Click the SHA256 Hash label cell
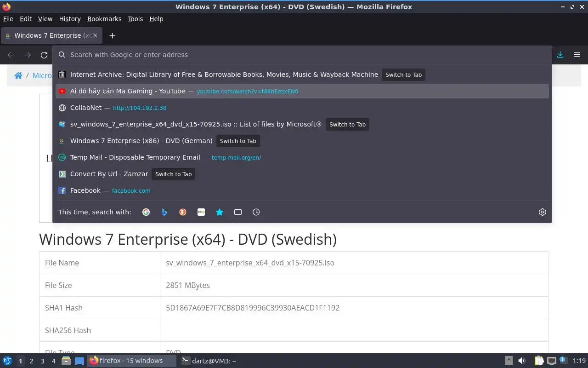 (x=100, y=330)
